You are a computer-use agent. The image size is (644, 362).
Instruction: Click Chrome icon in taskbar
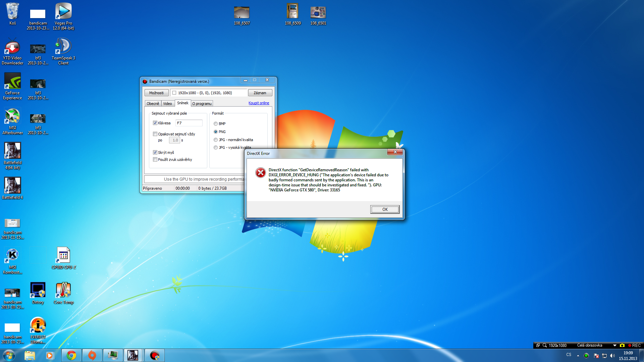pos(71,355)
